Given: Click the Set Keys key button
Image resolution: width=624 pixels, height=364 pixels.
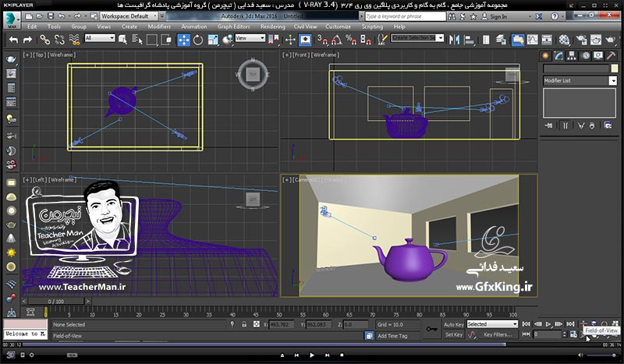Looking at the screenshot, I should (432, 330).
